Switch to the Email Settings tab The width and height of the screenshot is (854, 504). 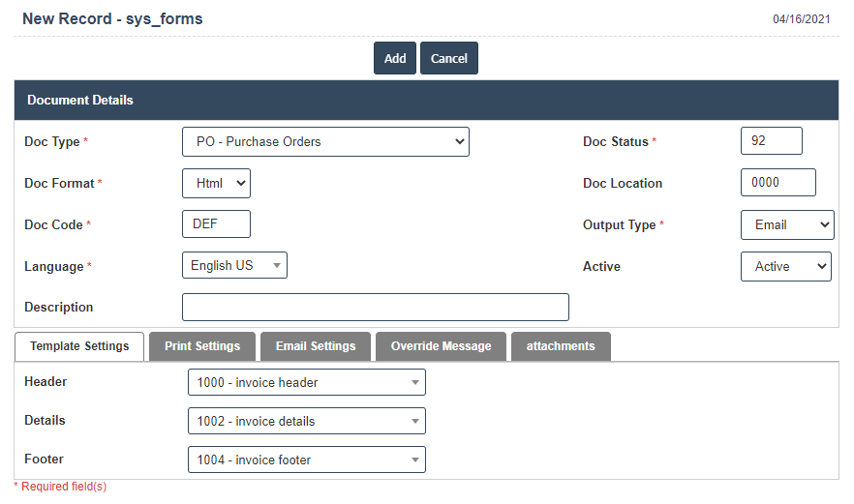(x=316, y=346)
